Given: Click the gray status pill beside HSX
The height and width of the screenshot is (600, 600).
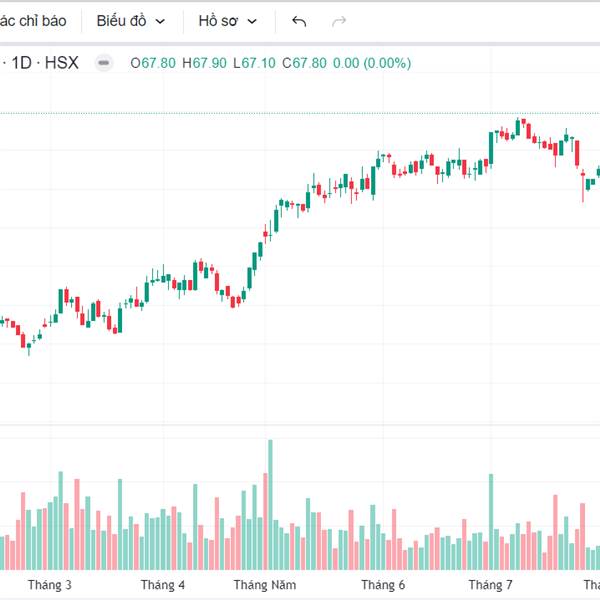Looking at the screenshot, I should [104, 63].
